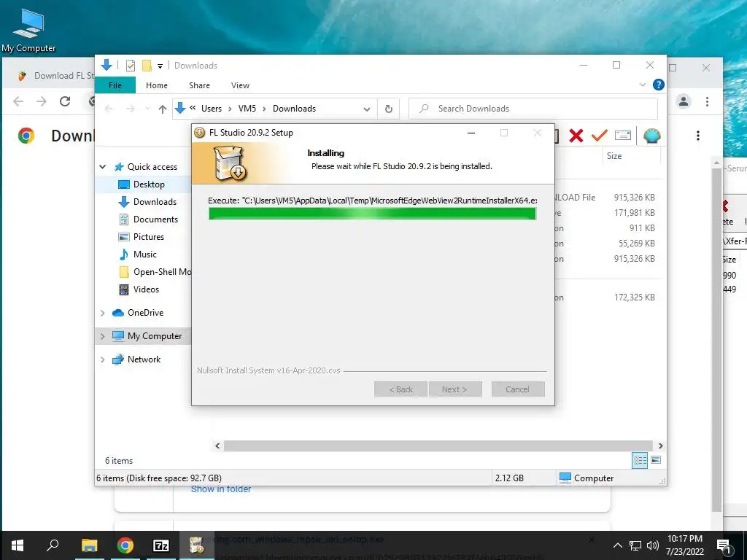
Task: Minimize FL Studio Setup window
Action: tap(471, 133)
